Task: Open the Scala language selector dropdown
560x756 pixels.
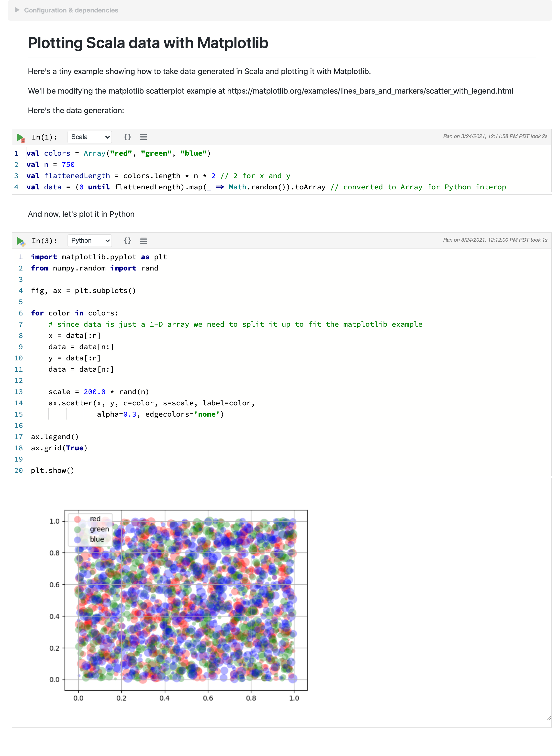Action: click(x=89, y=137)
